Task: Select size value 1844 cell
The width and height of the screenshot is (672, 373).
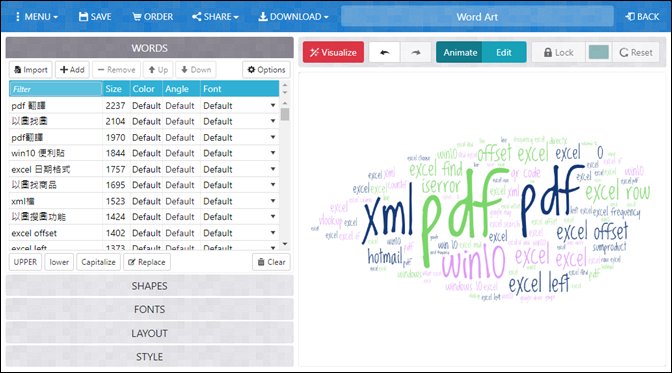Action: (116, 153)
